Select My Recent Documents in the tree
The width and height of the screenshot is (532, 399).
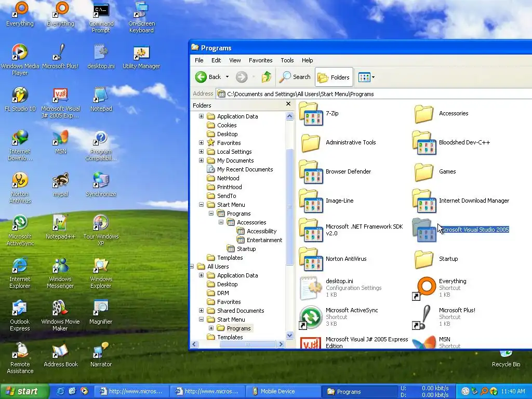pos(240,169)
